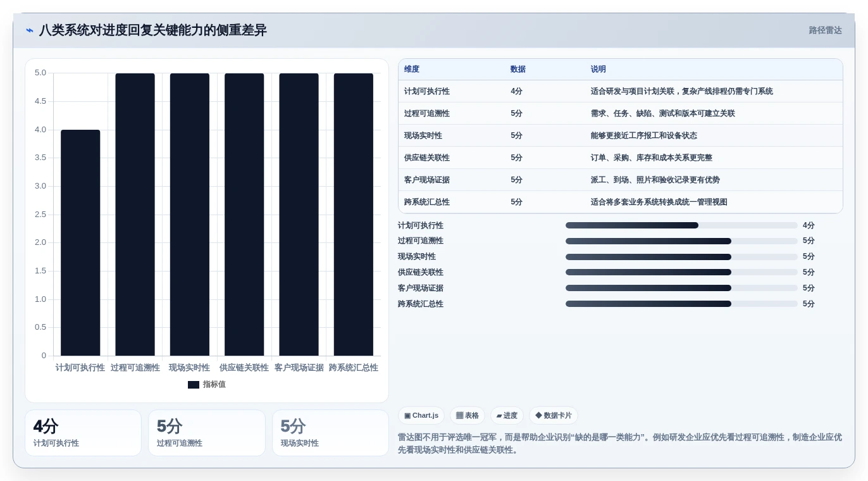Viewport: 868px width, 481px height.
Task: Click the 维度 column header
Action: click(412, 70)
